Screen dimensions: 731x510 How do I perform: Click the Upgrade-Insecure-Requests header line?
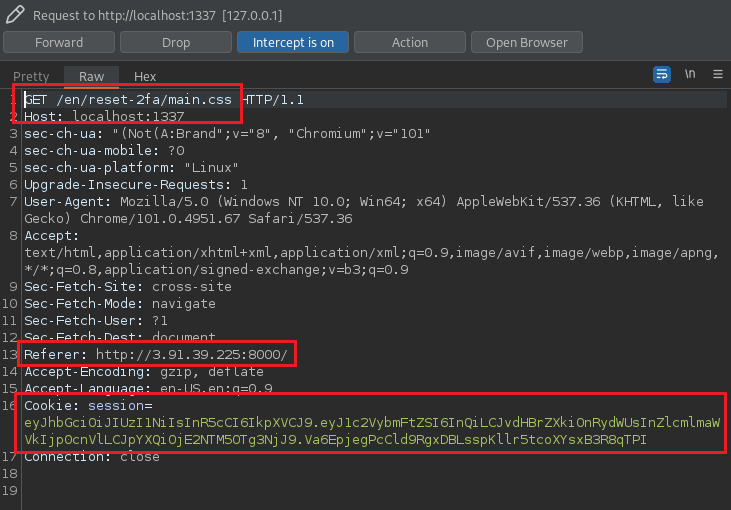pyautogui.click(x=135, y=185)
